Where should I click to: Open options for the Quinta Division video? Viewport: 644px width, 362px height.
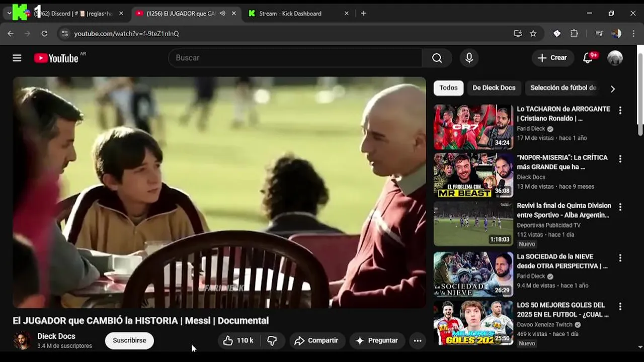click(x=620, y=207)
